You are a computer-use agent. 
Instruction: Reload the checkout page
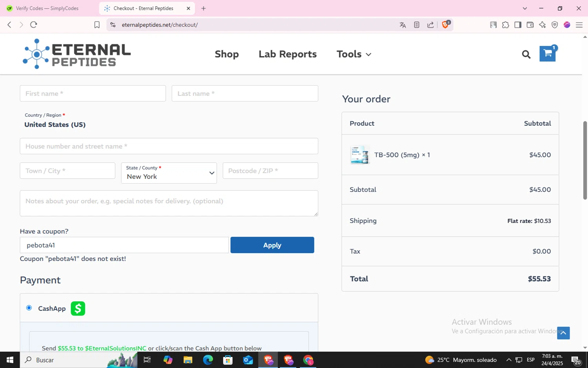(x=34, y=25)
